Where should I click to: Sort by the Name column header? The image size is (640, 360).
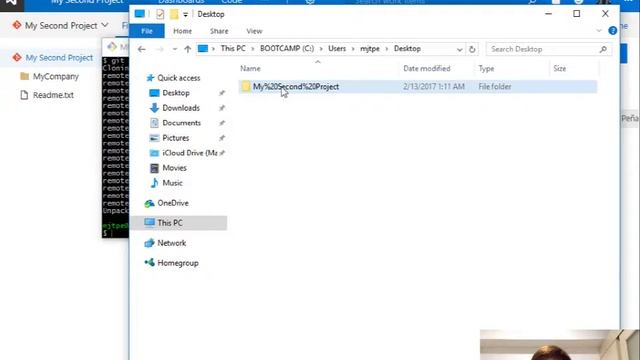pyautogui.click(x=250, y=69)
